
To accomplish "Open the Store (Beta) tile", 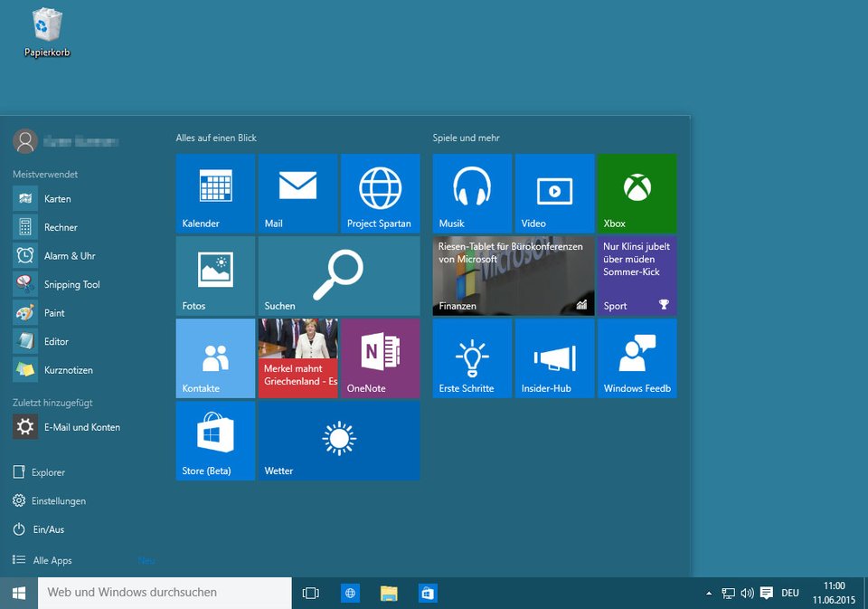I will (215, 441).
